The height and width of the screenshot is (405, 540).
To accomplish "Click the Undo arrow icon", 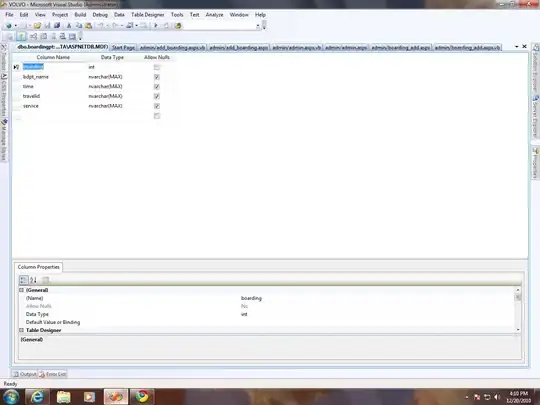I will [101, 25].
